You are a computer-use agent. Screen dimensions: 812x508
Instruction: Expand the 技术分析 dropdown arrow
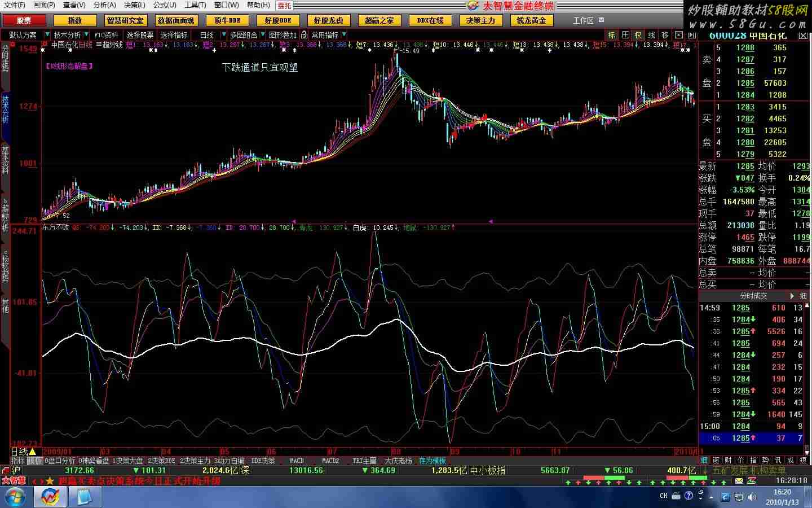click(x=87, y=35)
